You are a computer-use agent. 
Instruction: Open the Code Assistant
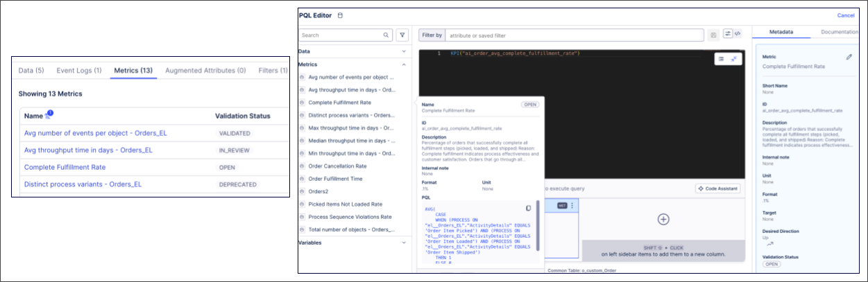point(718,188)
